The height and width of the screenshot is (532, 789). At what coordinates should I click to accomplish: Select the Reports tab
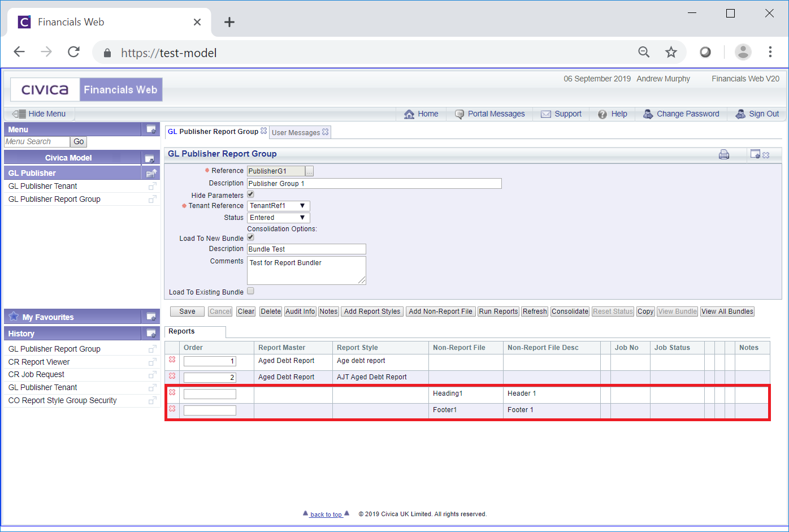(195, 332)
